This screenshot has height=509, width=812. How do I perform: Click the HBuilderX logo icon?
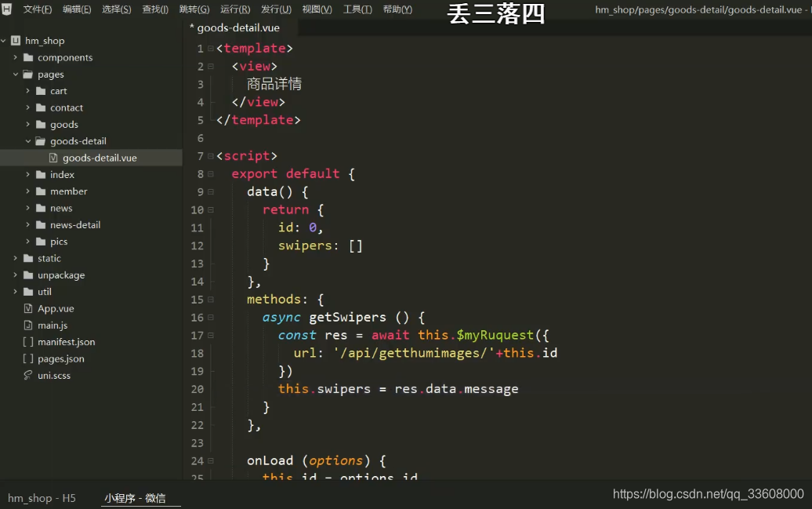(x=6, y=9)
